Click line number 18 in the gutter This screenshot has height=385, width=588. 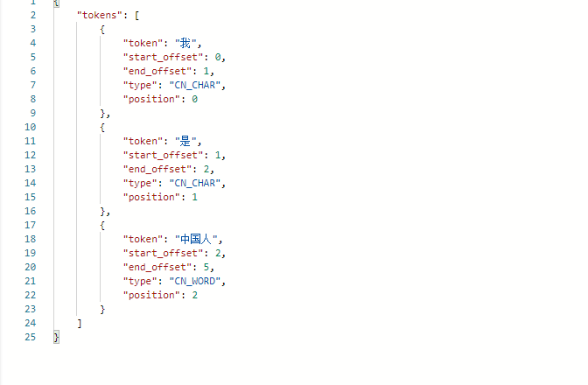pyautogui.click(x=31, y=239)
